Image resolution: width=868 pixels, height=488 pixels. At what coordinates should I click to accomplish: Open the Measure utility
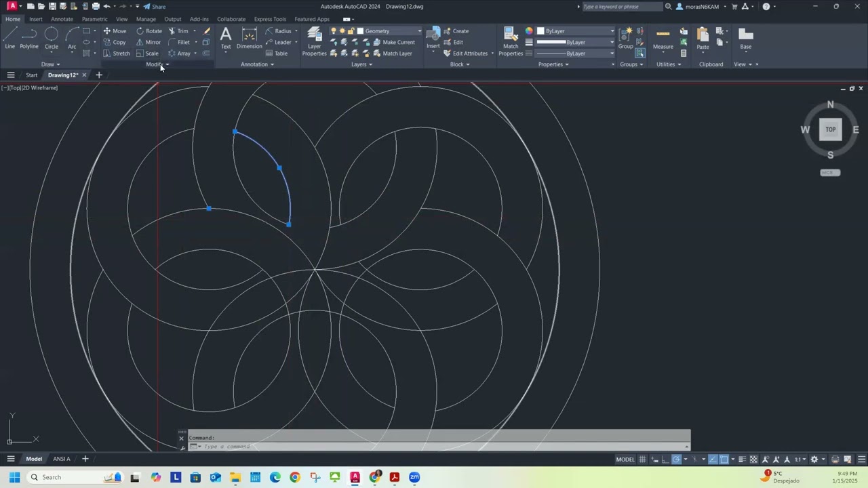663,38
